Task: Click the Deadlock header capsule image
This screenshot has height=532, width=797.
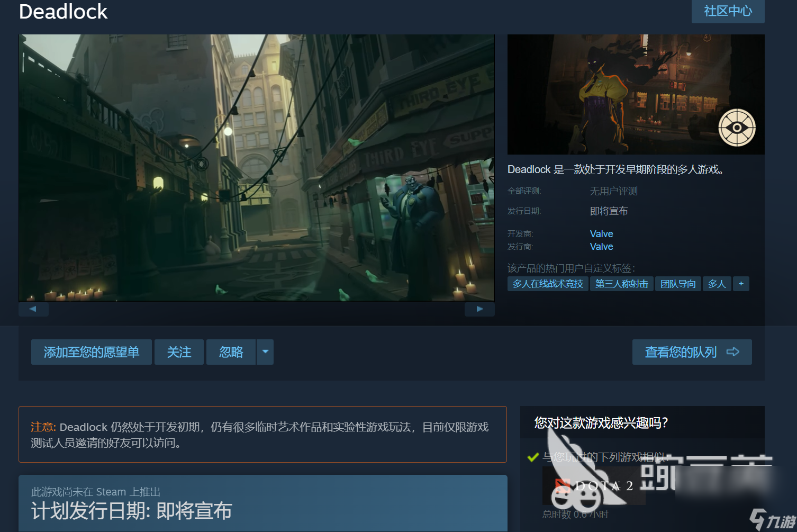Action: click(636, 94)
